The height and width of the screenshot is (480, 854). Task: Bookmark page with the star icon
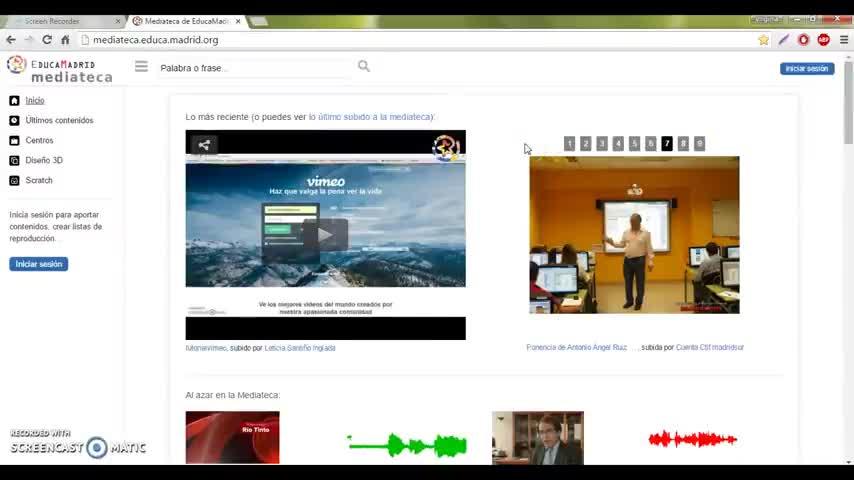764,40
